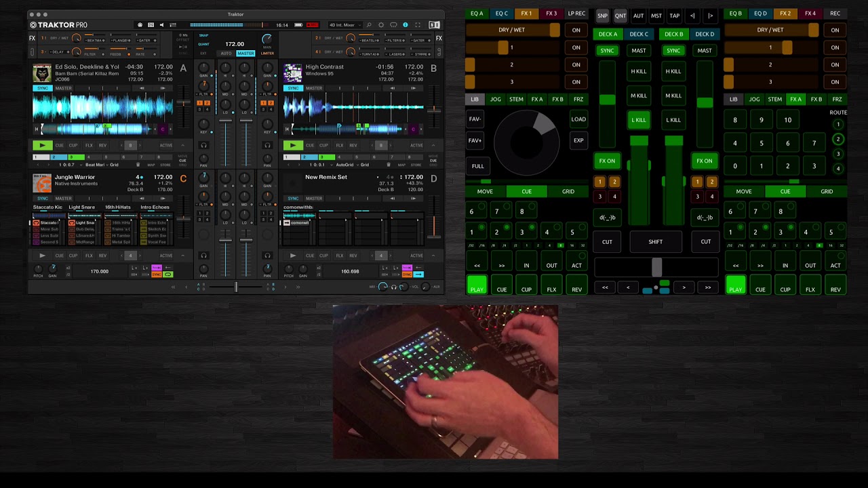
Task: Open the FILTER:9 effect dropdown in FX 2
Action: coord(396,40)
